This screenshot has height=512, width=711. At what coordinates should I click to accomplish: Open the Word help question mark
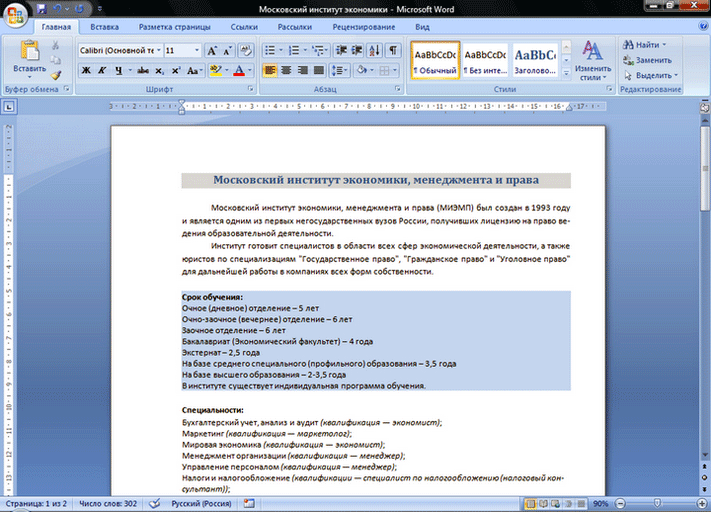(703, 26)
